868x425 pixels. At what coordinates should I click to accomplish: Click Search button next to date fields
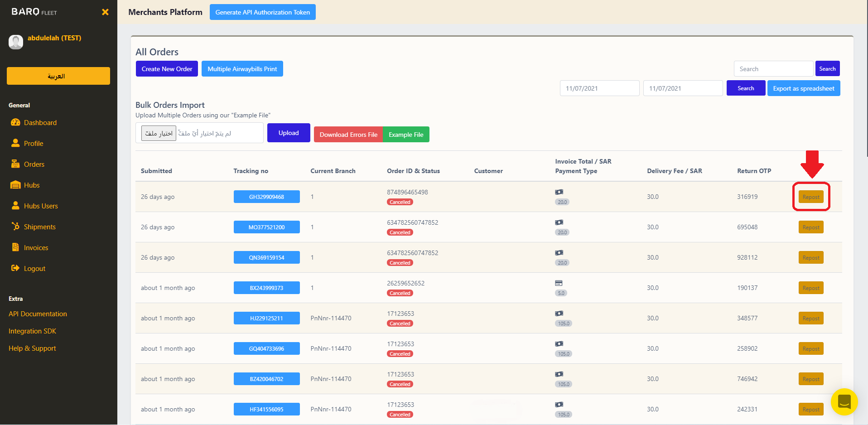coord(746,88)
